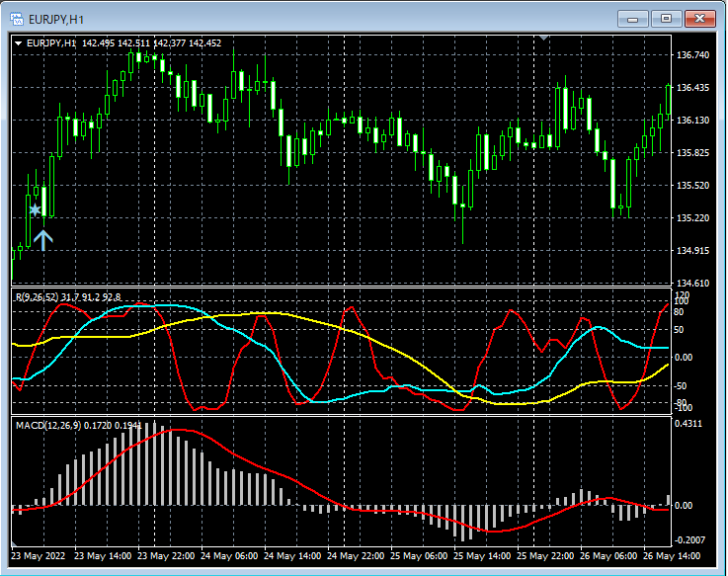Click the R(9,26,52) indicator label
The image size is (728, 576).
click(36, 296)
